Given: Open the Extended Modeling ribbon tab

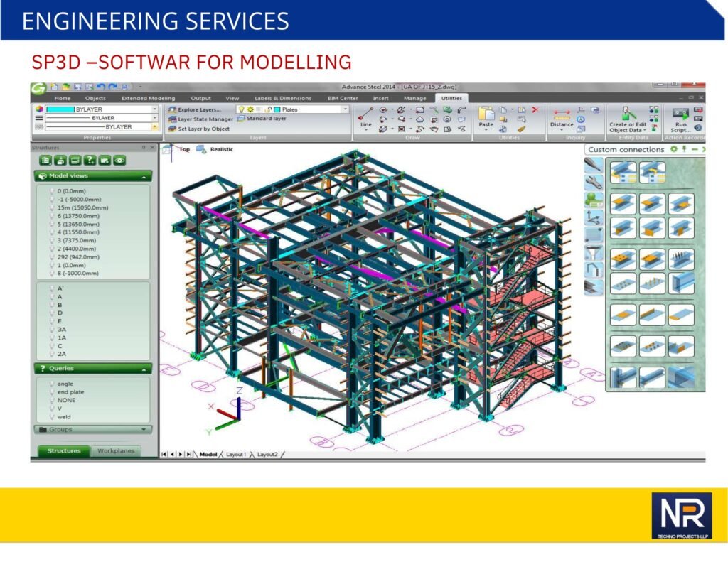Looking at the screenshot, I should pyautogui.click(x=148, y=98).
